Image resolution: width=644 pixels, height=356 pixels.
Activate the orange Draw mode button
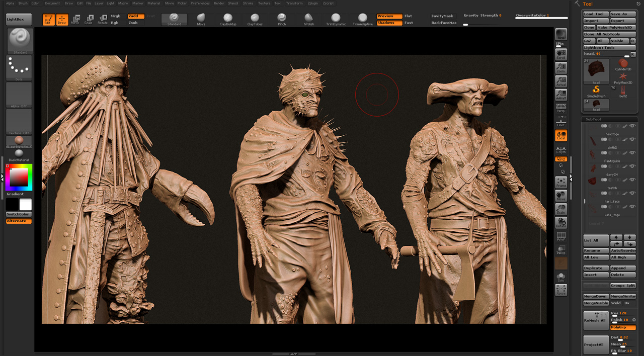point(62,20)
